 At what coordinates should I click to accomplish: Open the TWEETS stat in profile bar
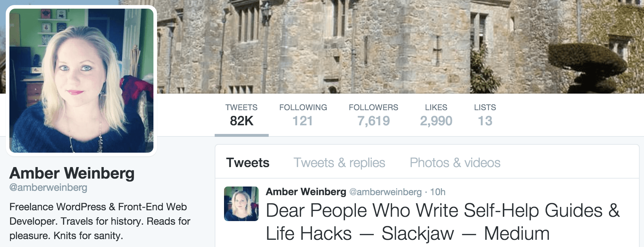click(x=241, y=115)
